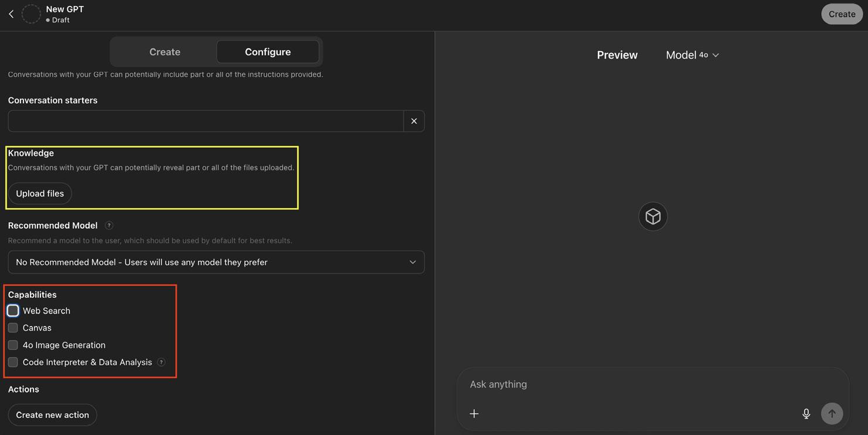This screenshot has width=868, height=435.
Task: Click Create new action button
Action: click(53, 415)
